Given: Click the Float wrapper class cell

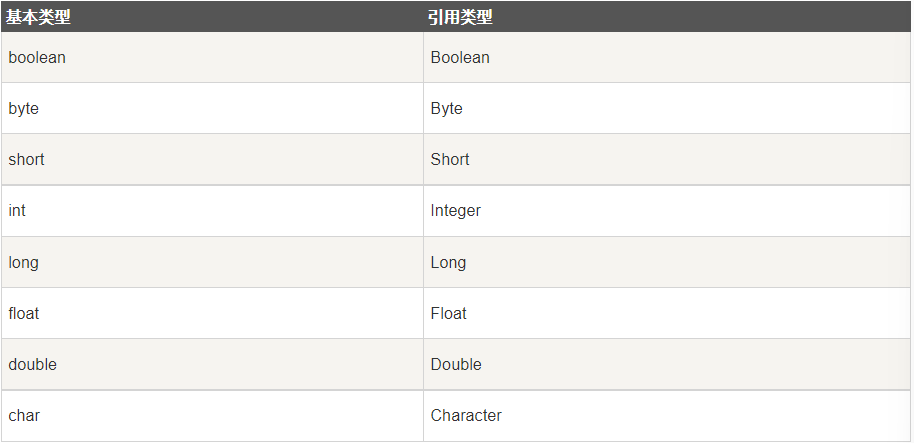Looking at the screenshot, I should click(449, 314).
